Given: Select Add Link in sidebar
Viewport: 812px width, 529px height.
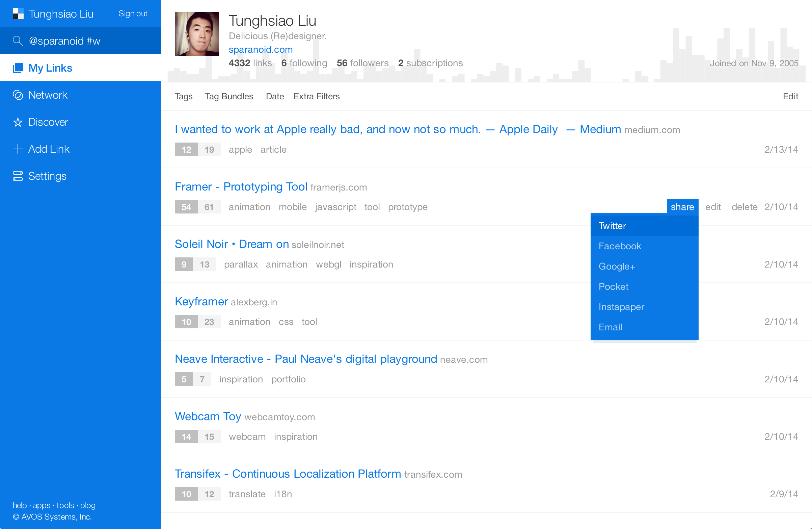Looking at the screenshot, I should [81, 149].
